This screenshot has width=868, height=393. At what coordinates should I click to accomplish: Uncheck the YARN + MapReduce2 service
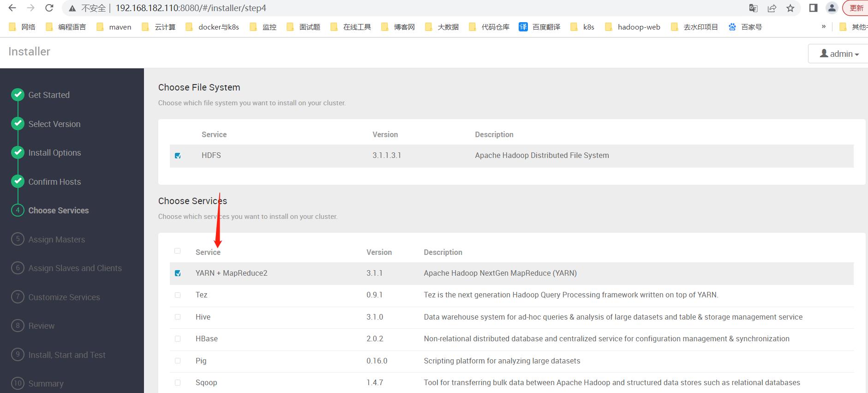(178, 273)
